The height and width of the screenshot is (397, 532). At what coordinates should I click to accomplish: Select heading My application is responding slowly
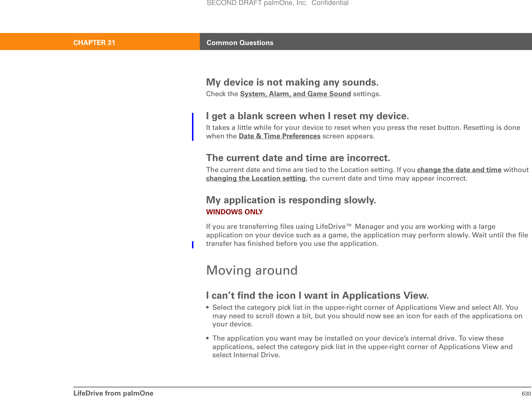tap(291, 200)
